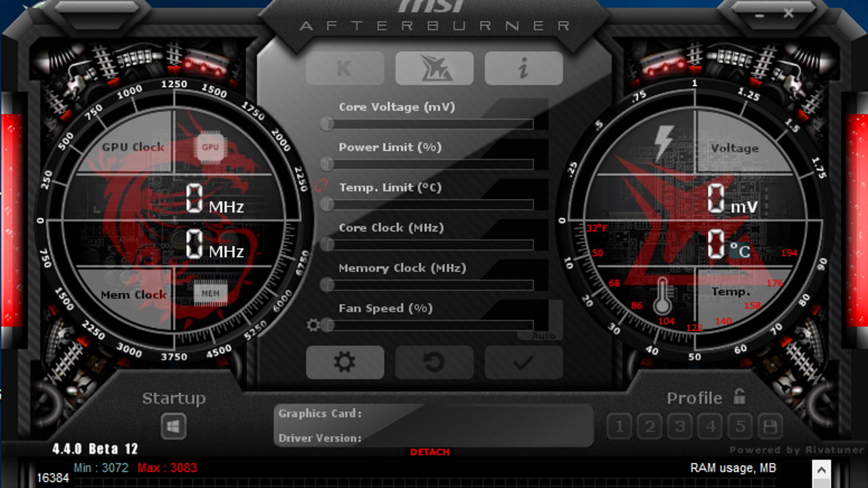The width and height of the screenshot is (868, 488).
Task: Close Afterburner with the X button
Action: (788, 12)
